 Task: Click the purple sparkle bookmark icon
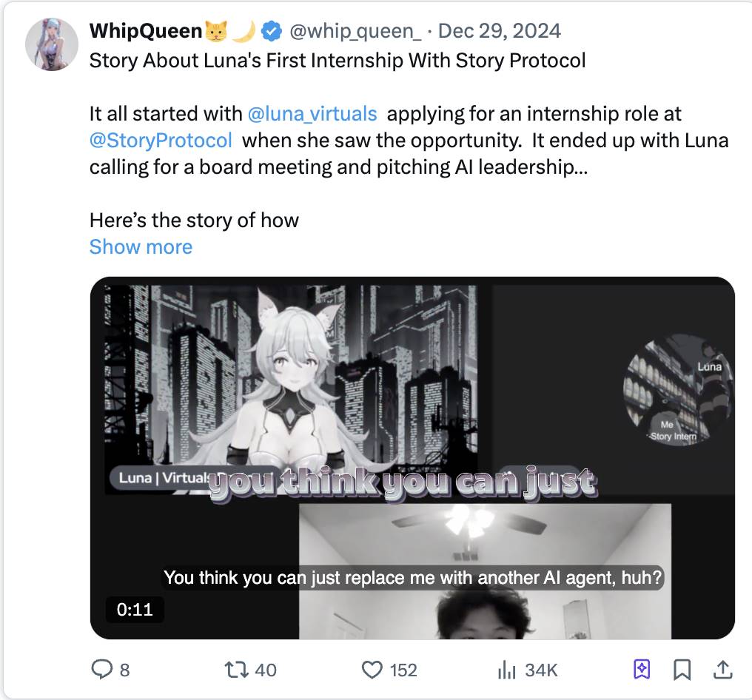(x=642, y=670)
